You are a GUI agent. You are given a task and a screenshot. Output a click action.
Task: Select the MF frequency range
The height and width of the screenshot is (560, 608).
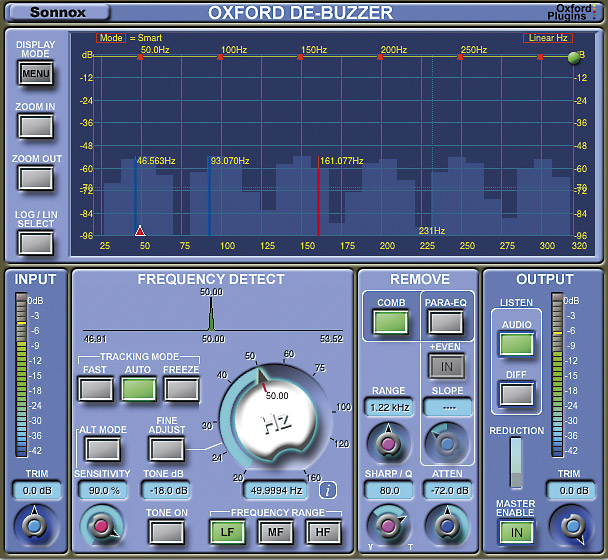pyautogui.click(x=276, y=532)
